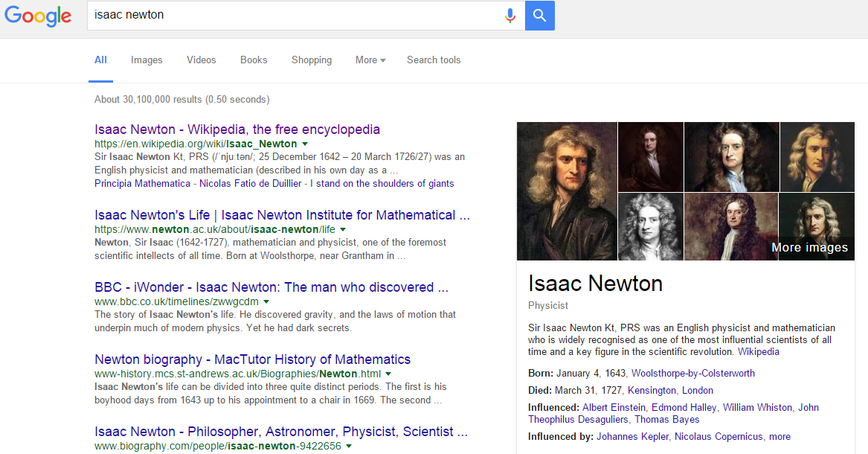
Task: Open the Nicolas Fatio de Duillier sitelink
Action: [250, 183]
